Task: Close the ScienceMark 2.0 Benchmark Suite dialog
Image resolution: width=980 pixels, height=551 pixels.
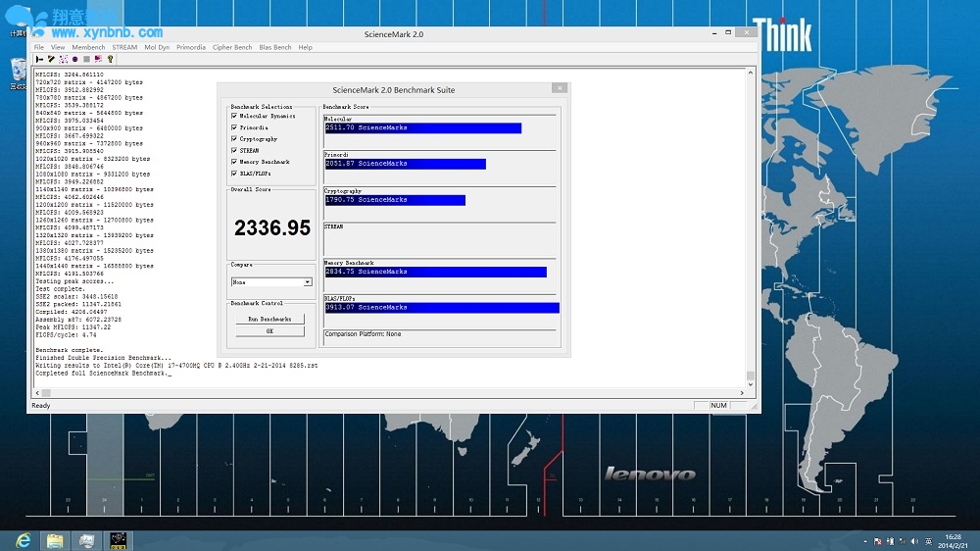Action: (560, 88)
